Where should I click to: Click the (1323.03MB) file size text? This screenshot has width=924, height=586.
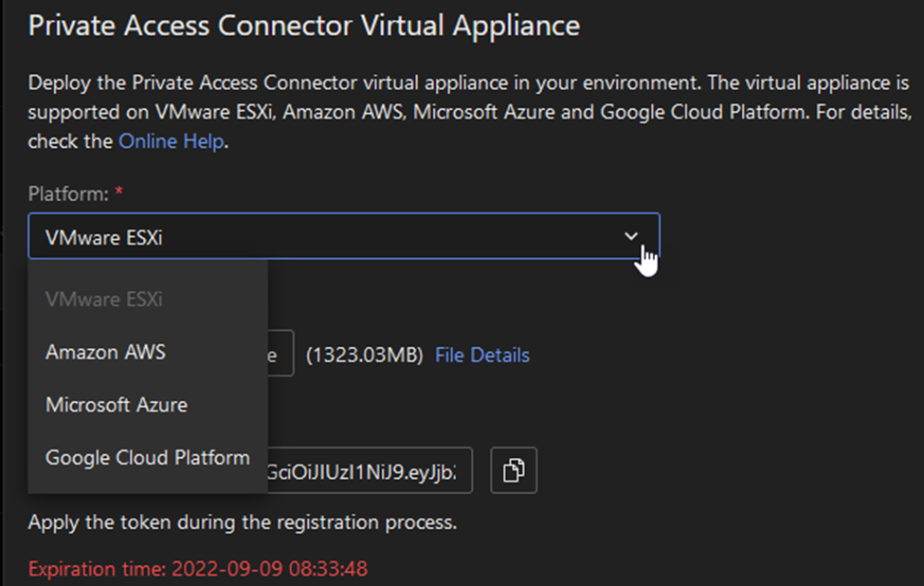coord(364,355)
